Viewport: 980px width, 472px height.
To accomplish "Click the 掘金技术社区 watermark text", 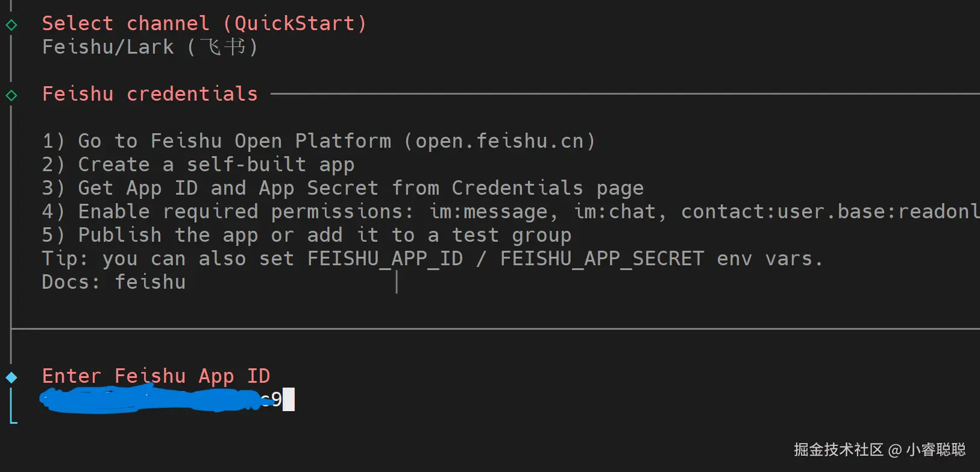I will 838,450.
